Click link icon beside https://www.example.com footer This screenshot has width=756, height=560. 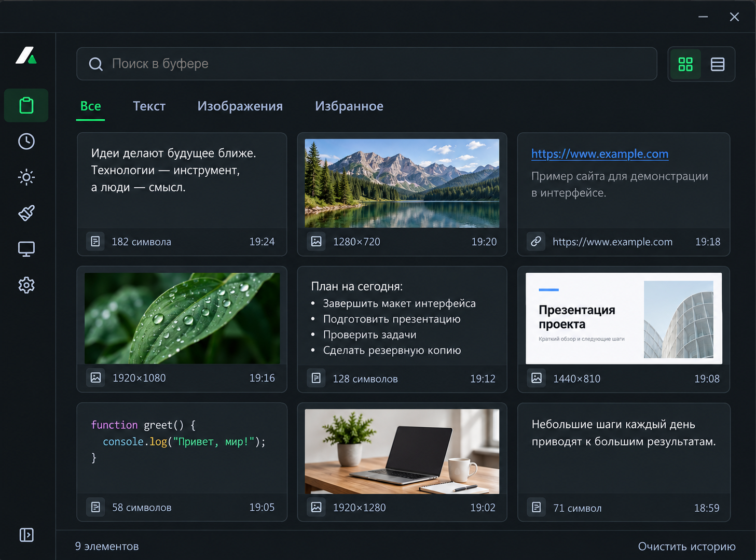point(536,241)
